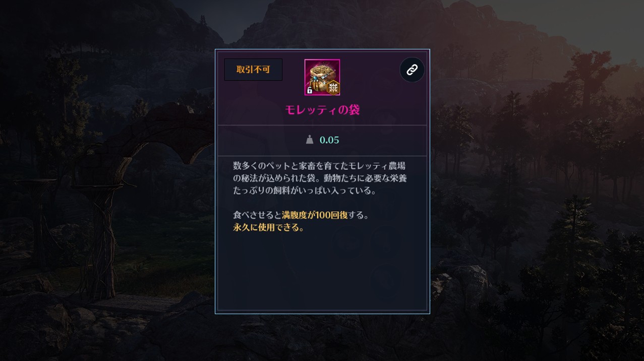Select the Moretti bag item icon
The height and width of the screenshot is (361, 644).
pyautogui.click(x=322, y=77)
